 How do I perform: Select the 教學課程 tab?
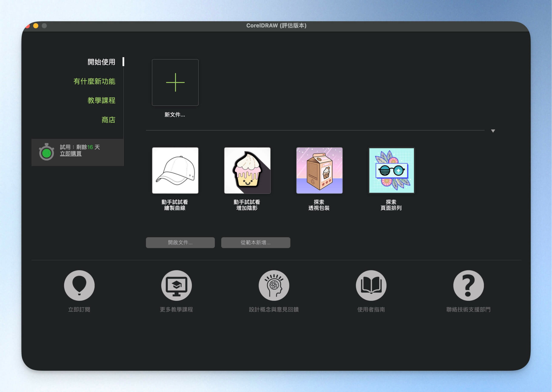[101, 100]
